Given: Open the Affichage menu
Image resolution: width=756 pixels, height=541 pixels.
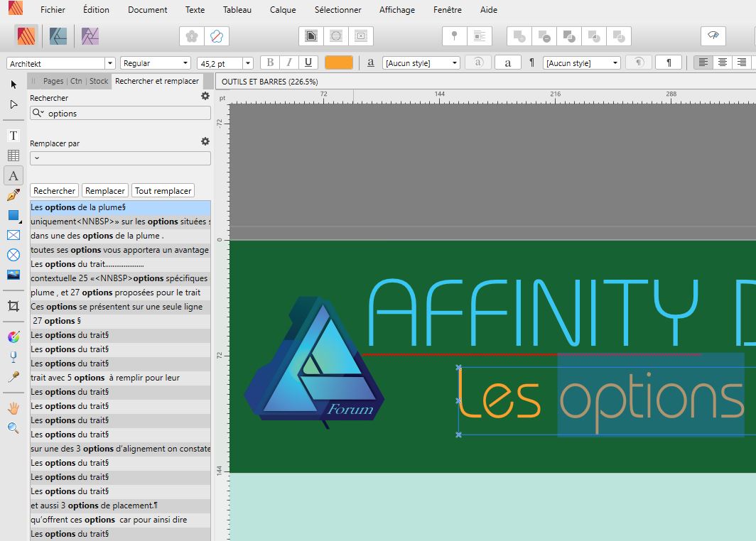Looking at the screenshot, I should point(396,10).
